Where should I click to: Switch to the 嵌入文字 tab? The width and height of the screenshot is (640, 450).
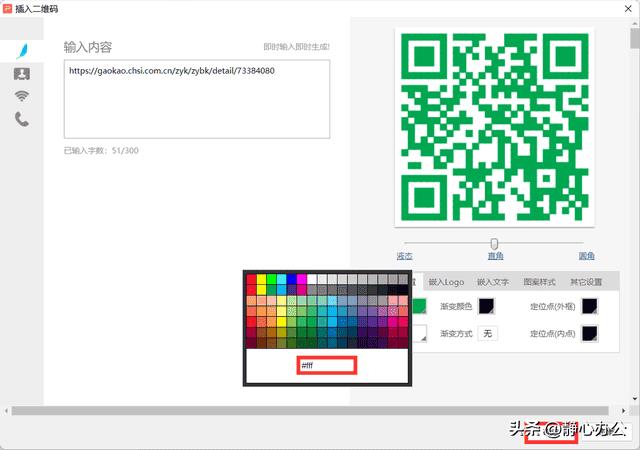coord(493,282)
